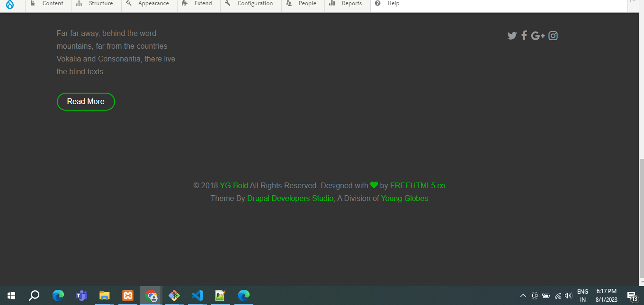Open the Facebook social link icon
644x305 pixels.
pos(524,36)
